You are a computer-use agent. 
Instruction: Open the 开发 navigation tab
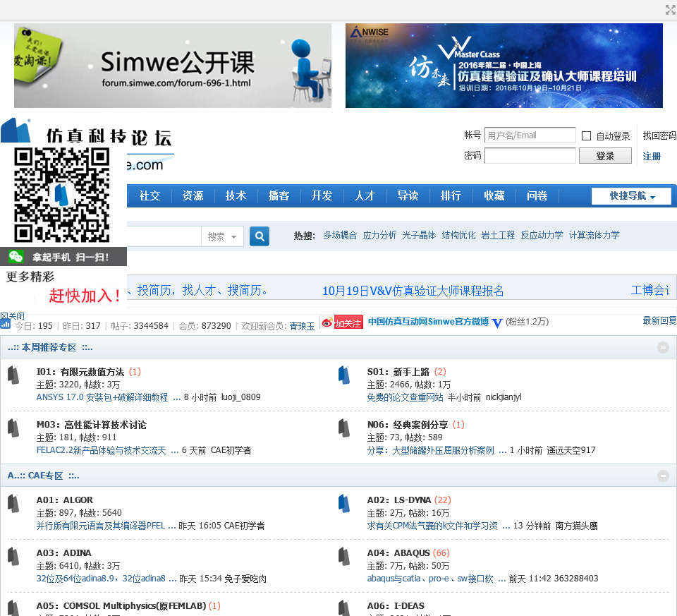tap(322, 195)
